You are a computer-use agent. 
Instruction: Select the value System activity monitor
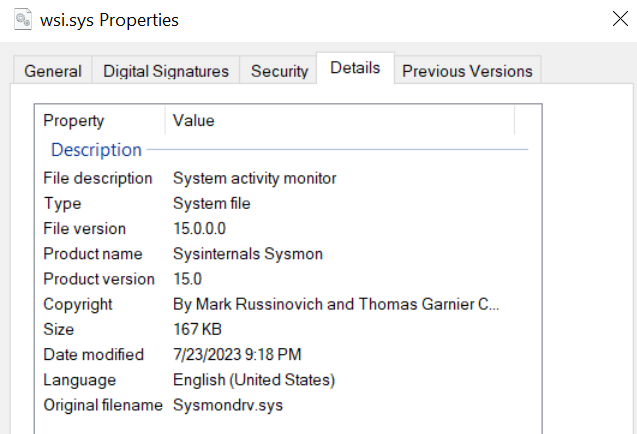click(255, 178)
